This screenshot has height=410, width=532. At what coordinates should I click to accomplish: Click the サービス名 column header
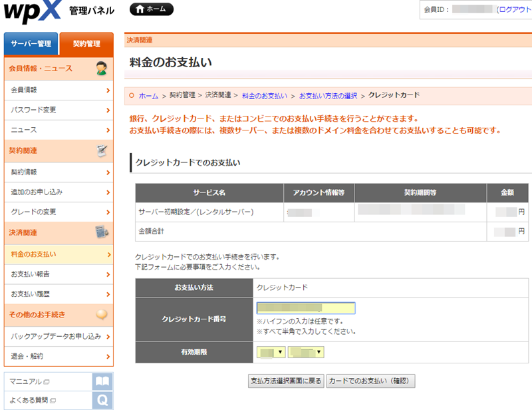click(x=209, y=192)
